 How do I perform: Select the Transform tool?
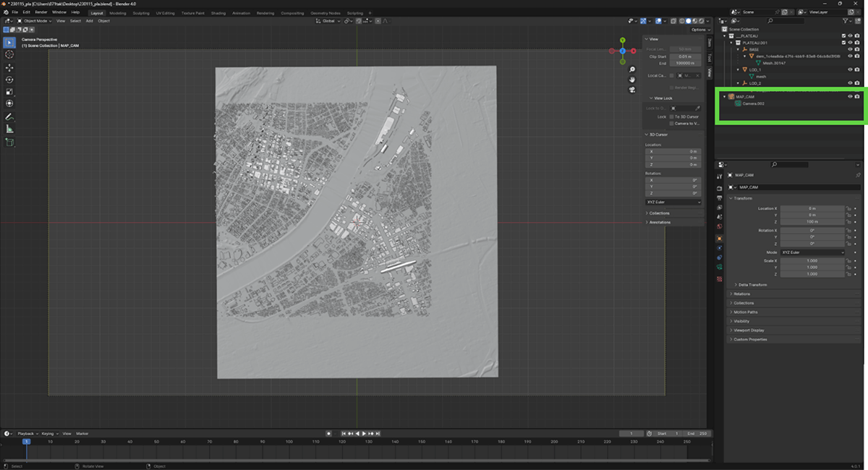click(9, 103)
